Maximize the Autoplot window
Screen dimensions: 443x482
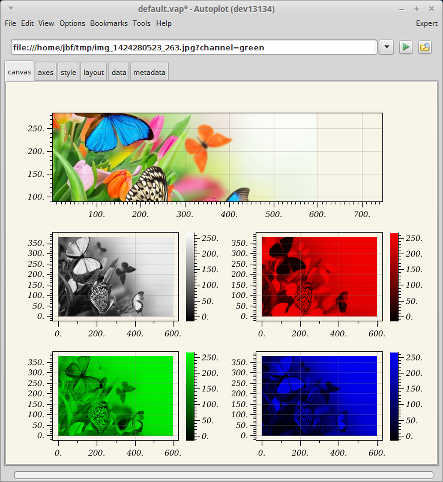pos(416,9)
